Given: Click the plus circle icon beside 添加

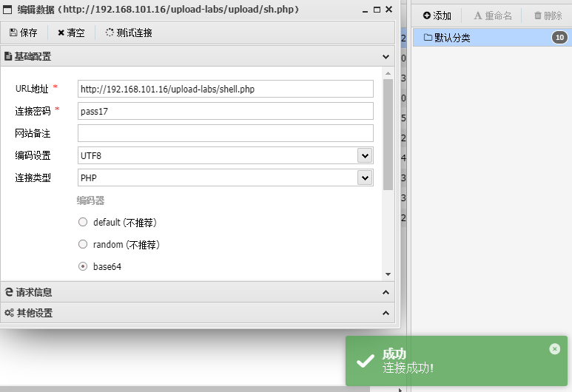Looking at the screenshot, I should coord(427,16).
